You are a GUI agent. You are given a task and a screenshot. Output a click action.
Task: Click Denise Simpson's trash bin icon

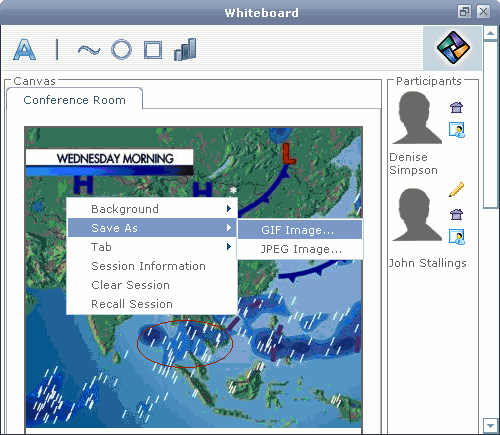click(456, 107)
